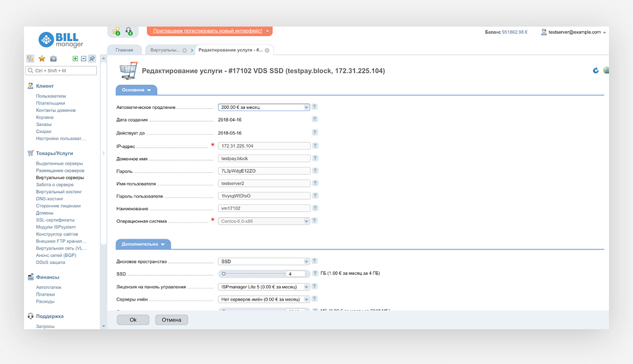The width and height of the screenshot is (633, 364).
Task: Open Серверы имён dropdown
Action: tap(264, 299)
